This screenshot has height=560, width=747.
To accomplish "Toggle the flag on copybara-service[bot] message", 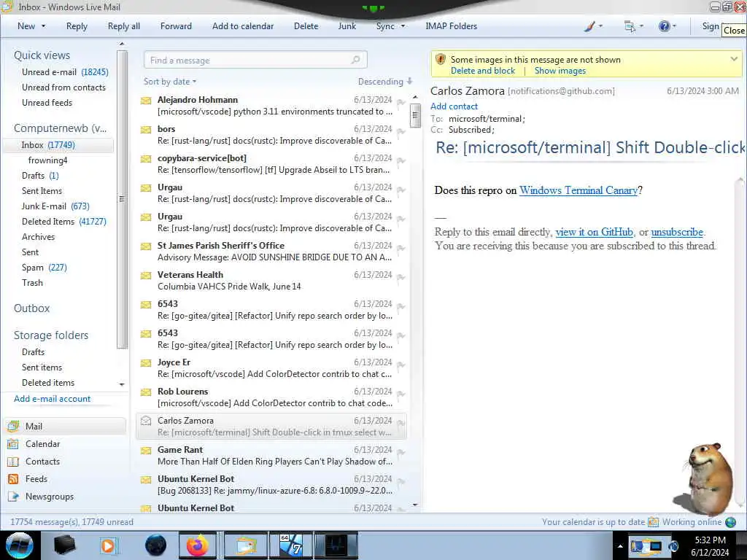I will [401, 160].
